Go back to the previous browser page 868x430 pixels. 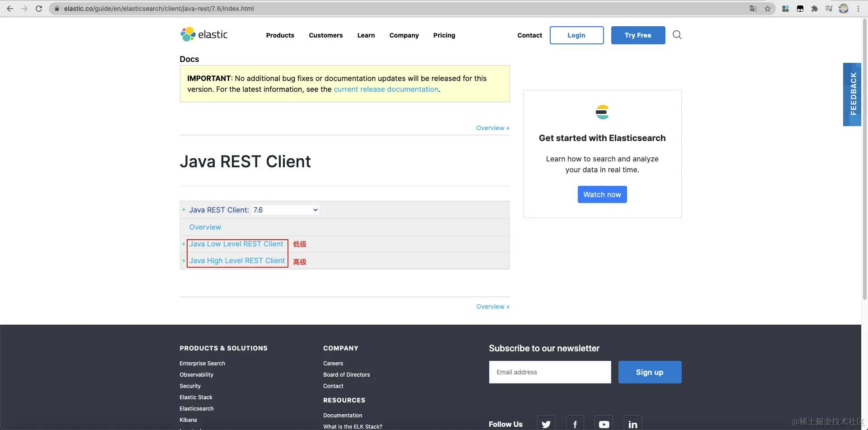(x=10, y=9)
